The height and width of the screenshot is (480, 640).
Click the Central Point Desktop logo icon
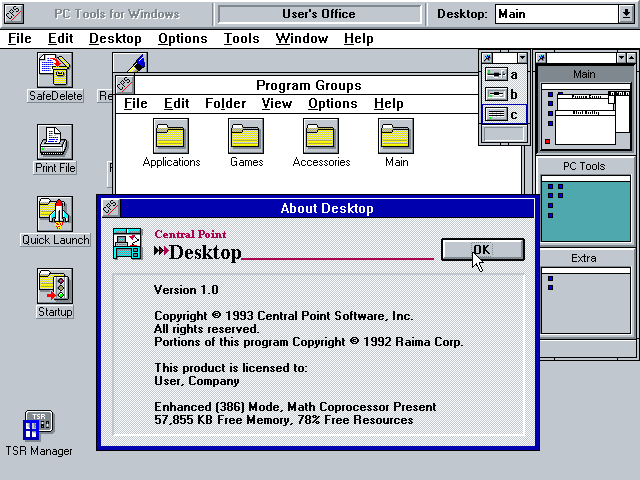(127, 244)
